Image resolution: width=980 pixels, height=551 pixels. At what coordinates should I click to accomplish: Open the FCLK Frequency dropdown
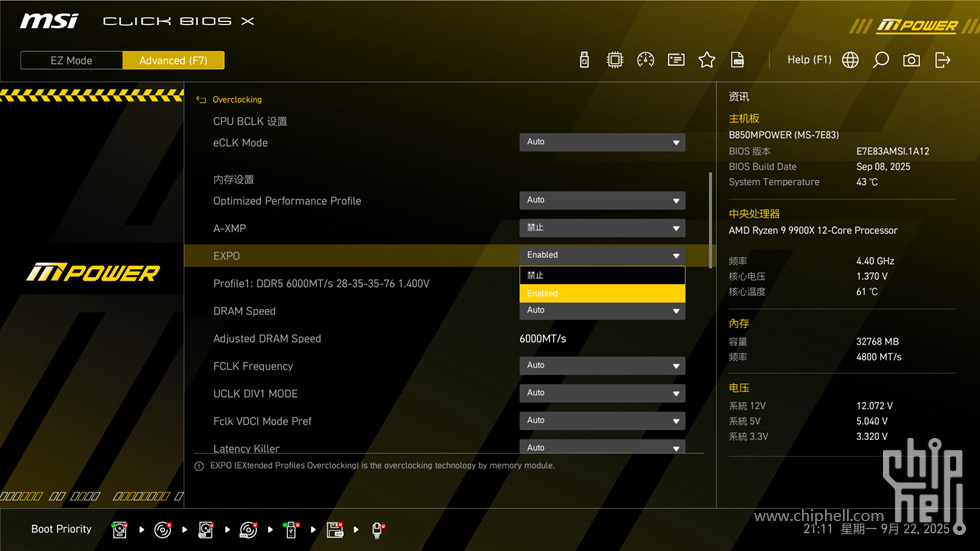point(602,365)
